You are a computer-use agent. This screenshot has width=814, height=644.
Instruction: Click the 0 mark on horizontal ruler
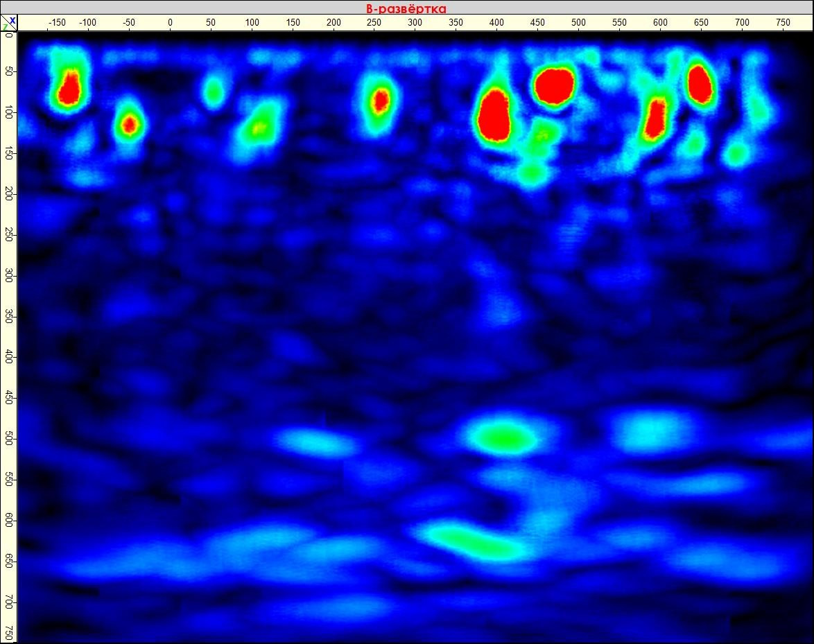168,21
